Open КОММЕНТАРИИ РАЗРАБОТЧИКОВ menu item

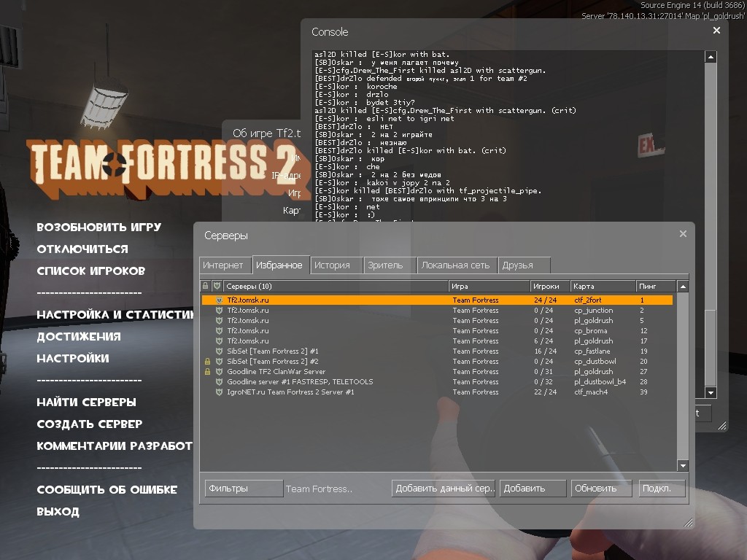point(115,446)
